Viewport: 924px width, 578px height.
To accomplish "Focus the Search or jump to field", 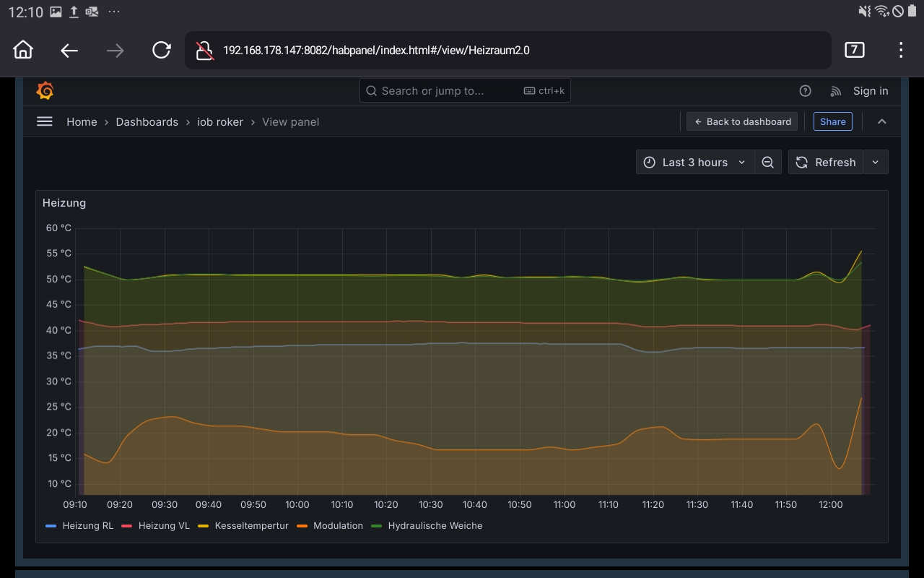I will click(465, 90).
